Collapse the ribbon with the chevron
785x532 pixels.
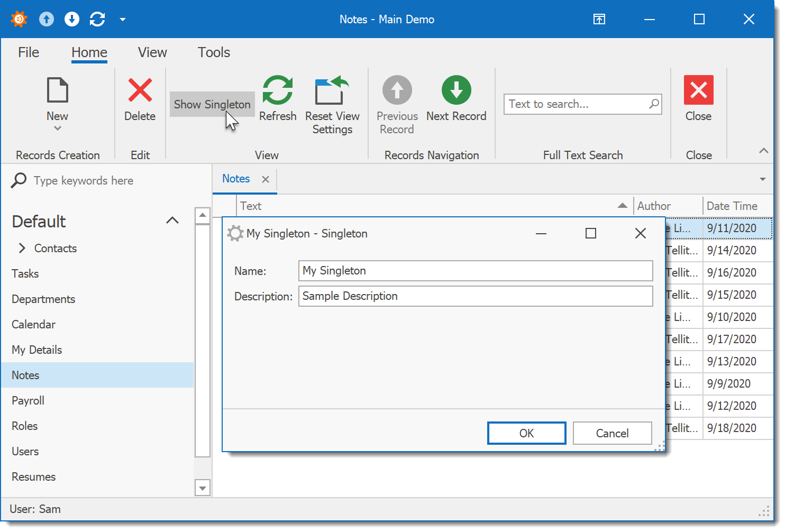(763, 151)
